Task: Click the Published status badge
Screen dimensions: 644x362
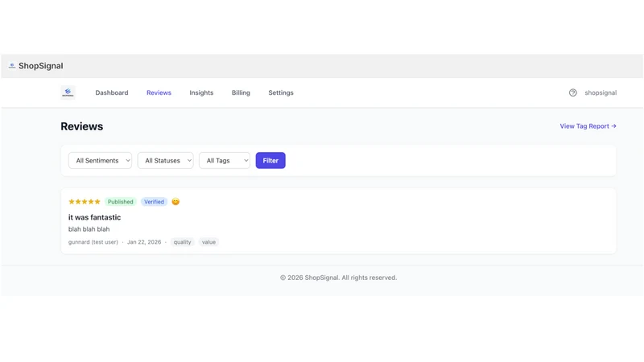Action: coord(120,202)
